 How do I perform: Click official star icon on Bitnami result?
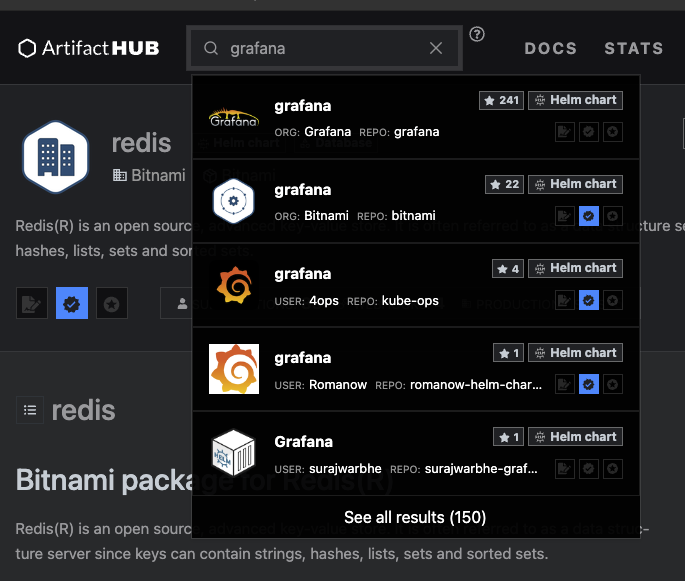tap(612, 216)
